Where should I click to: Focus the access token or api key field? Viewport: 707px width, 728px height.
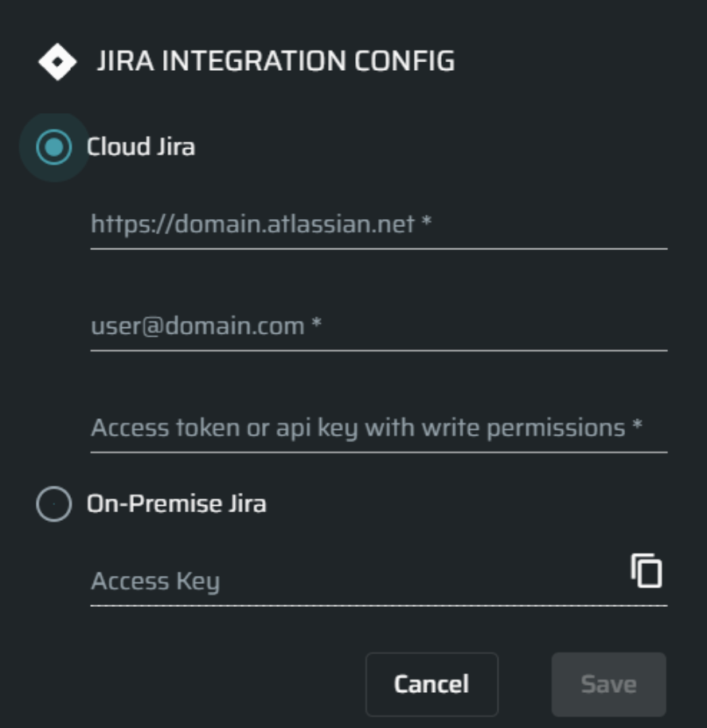pyautogui.click(x=379, y=429)
